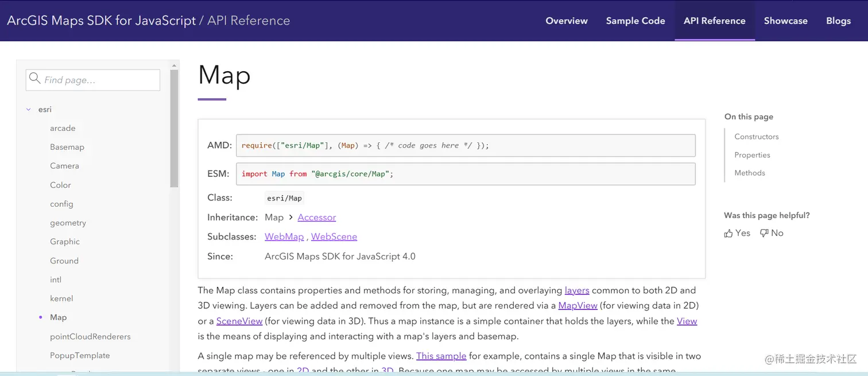Click the sidebar scroll-up arrow

click(174, 65)
